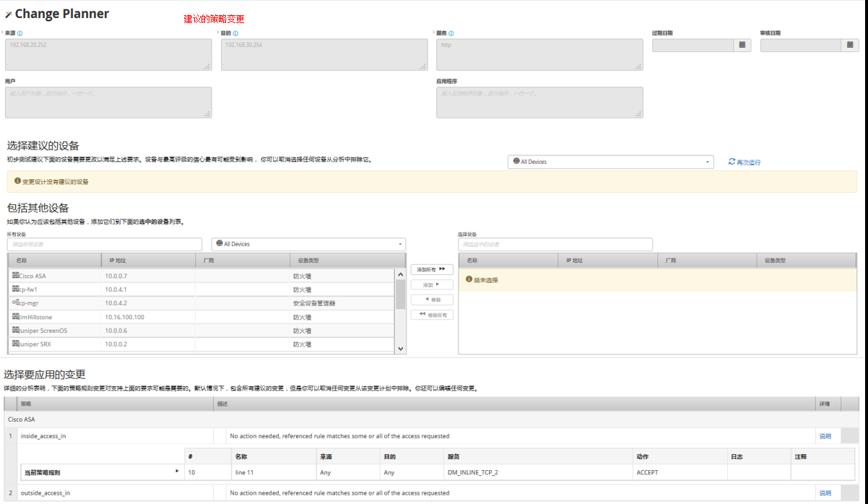
Task: Open 说明 link for inside_access_in
Action: pos(825,436)
